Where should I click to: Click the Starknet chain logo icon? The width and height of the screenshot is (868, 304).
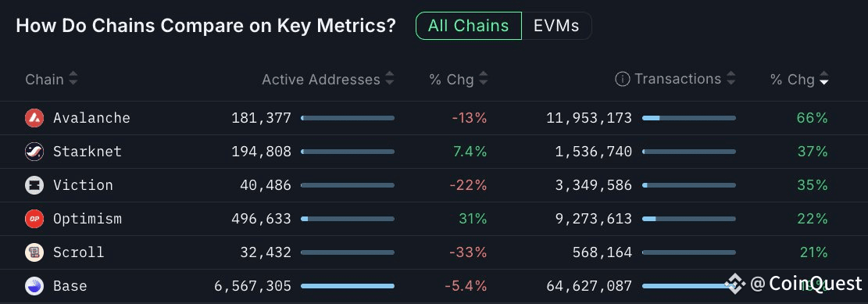click(34, 152)
